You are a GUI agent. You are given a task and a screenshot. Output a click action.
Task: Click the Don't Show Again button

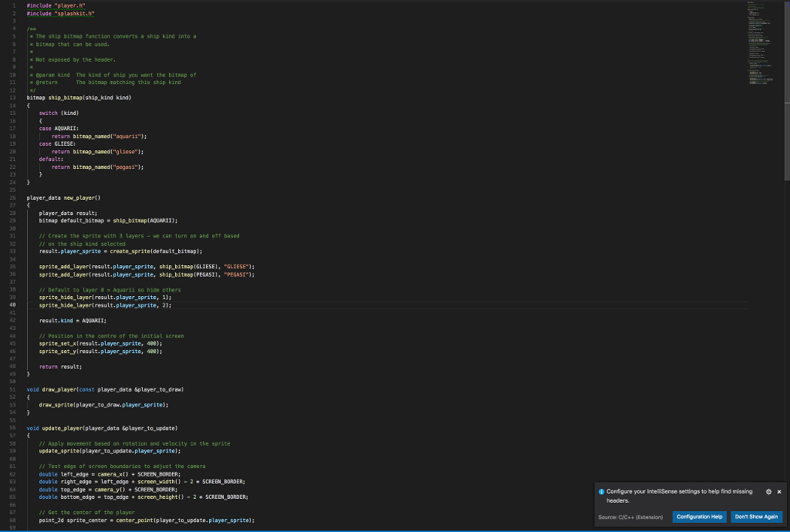click(756, 517)
